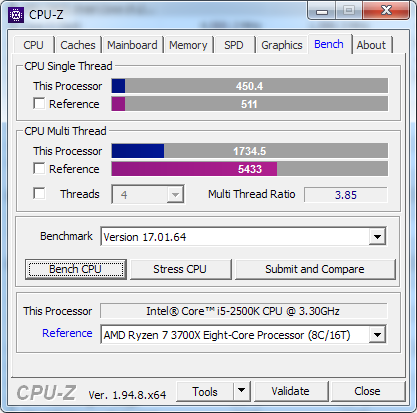Image resolution: width=417 pixels, height=413 pixels.
Task: Click the Stress CPU button
Action: [x=180, y=269]
